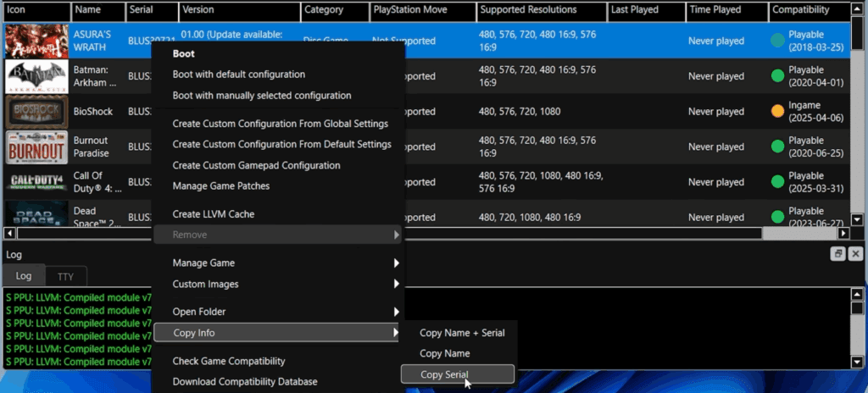Screen dimensions: 868x393
Task: Sort by the Version column header
Action: point(240,10)
